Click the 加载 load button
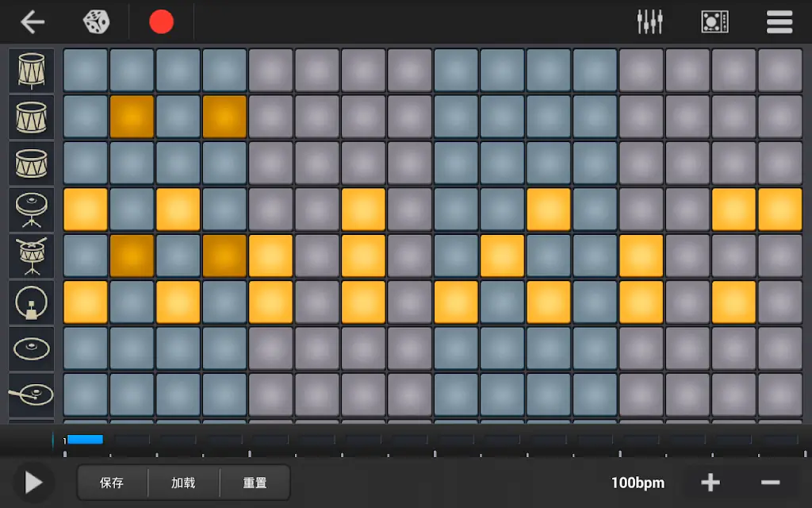This screenshot has height=508, width=812. 183,483
